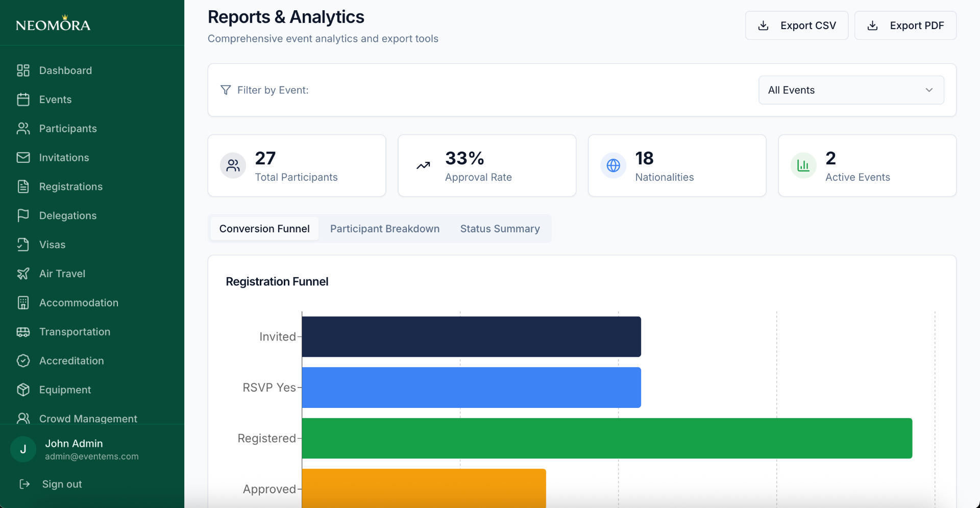Click the Sign out option
Image resolution: width=980 pixels, height=508 pixels.
(x=61, y=484)
